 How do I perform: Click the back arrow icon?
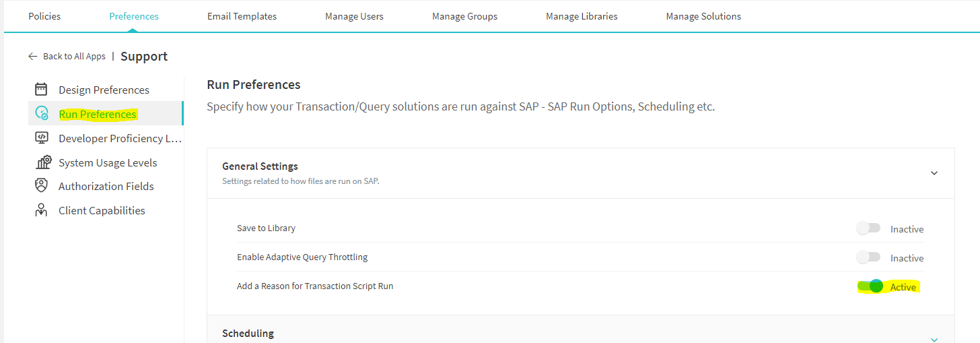(x=32, y=57)
